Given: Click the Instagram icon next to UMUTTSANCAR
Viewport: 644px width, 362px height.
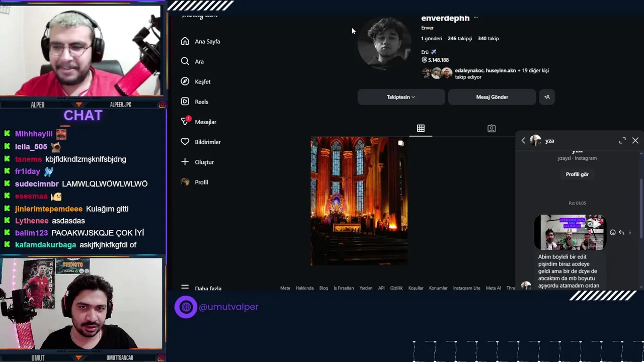Looking at the screenshot, I should tap(162, 358).
